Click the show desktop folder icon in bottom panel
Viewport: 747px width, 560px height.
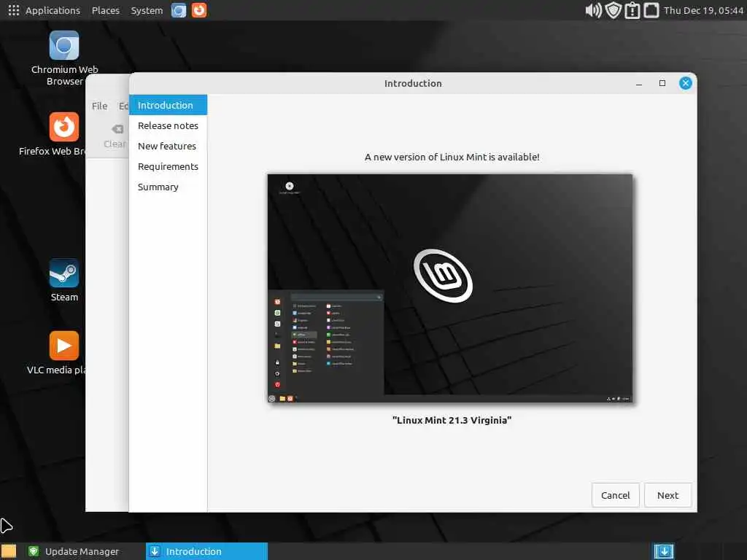pyautogui.click(x=9, y=551)
